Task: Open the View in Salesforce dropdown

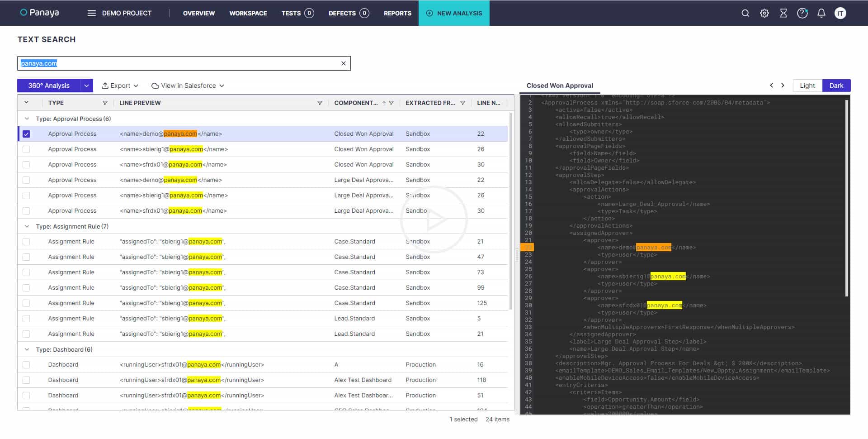Action: 188,86
